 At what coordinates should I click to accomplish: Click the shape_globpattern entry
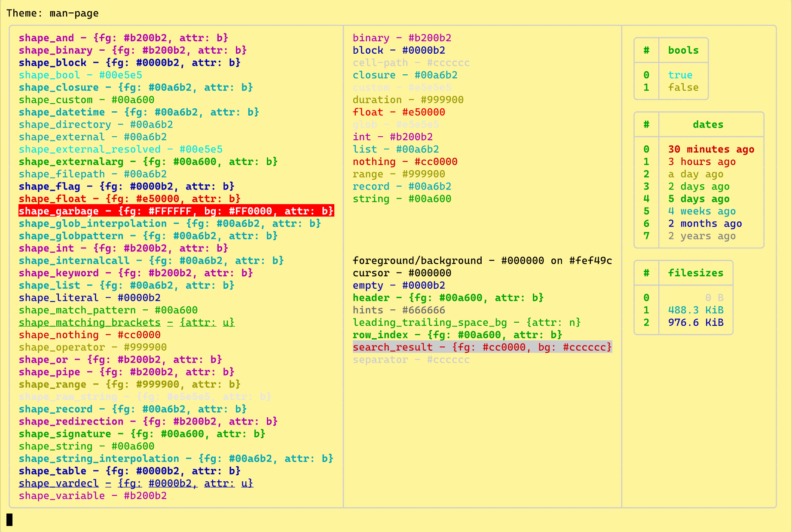(148, 236)
